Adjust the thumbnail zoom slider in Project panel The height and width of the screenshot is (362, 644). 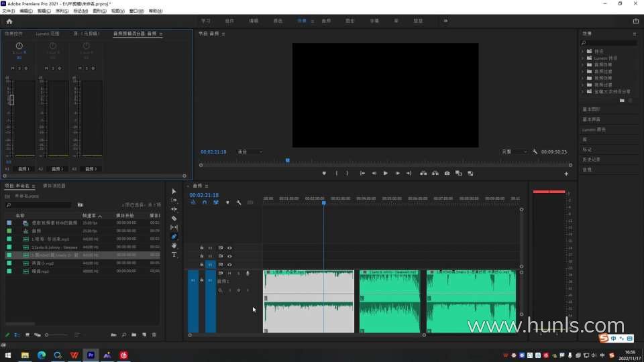click(x=47, y=335)
